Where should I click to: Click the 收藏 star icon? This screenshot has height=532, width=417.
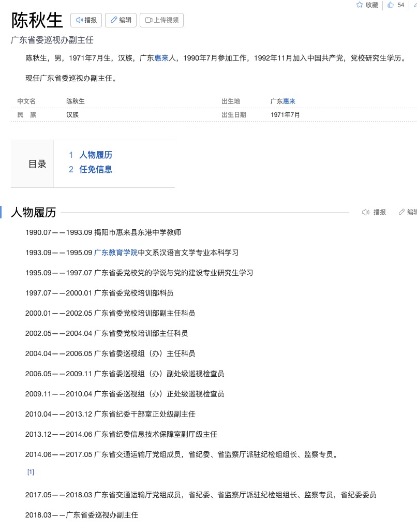click(x=360, y=5)
